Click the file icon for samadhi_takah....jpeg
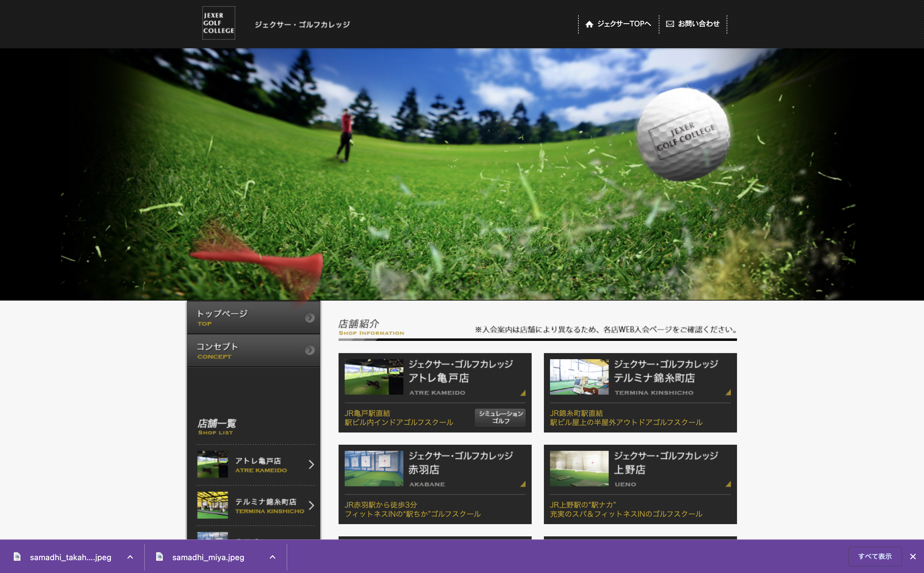The height and width of the screenshot is (573, 924). coord(17,556)
